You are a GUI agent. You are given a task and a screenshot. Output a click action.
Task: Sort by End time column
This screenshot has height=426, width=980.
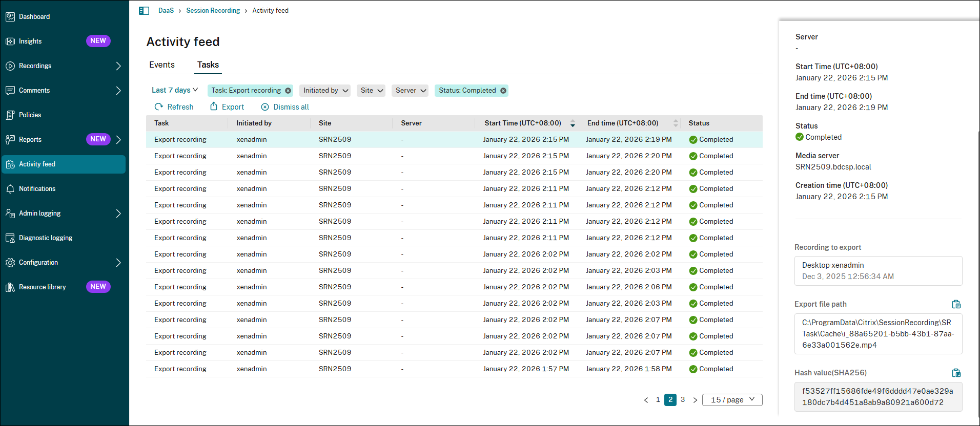(x=676, y=123)
